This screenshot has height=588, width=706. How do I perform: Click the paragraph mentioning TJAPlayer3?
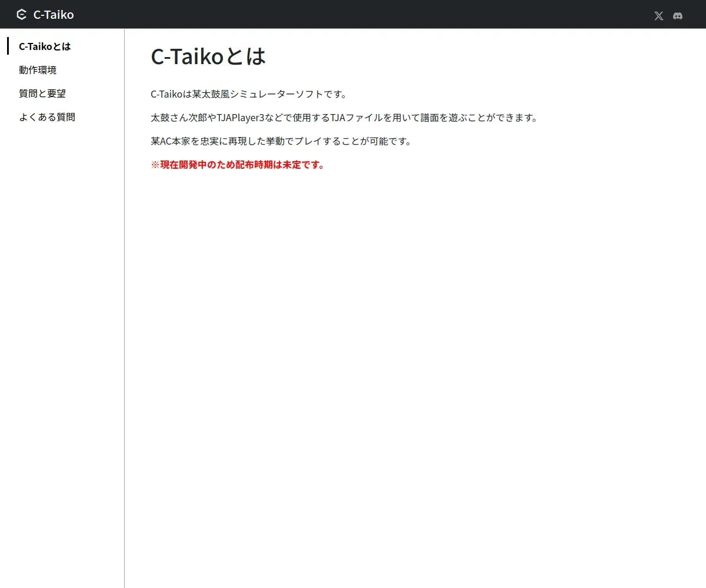click(345, 118)
